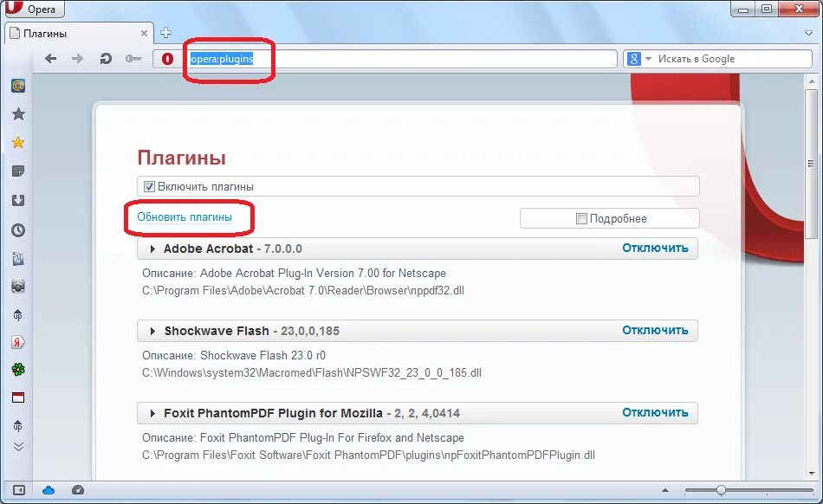Viewport: 823px width, 504px height.
Task: Maximize the Opera window
Action: click(767, 9)
